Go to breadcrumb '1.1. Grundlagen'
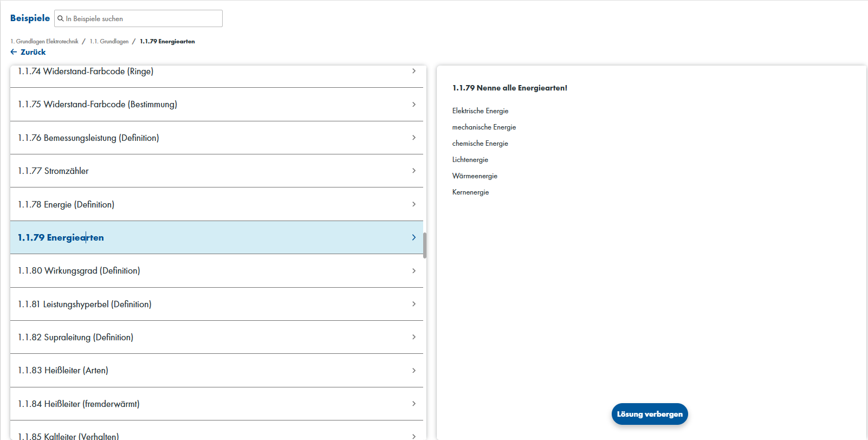The height and width of the screenshot is (440, 868). pyautogui.click(x=109, y=41)
